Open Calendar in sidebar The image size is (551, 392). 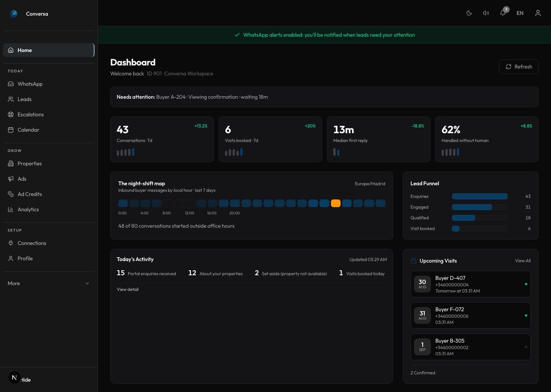[x=49, y=130]
